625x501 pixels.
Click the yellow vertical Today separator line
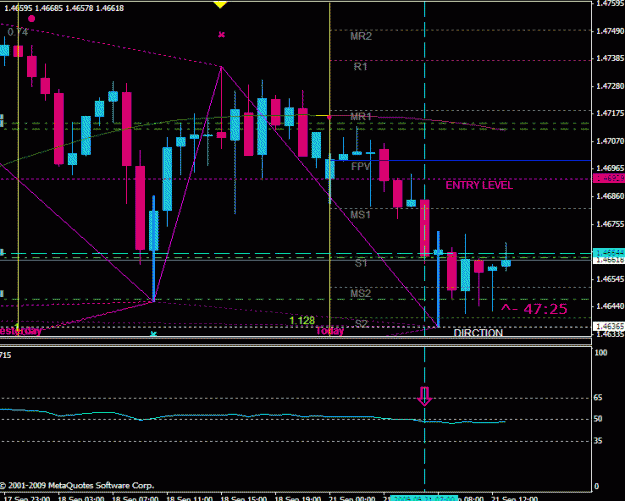coord(330,167)
